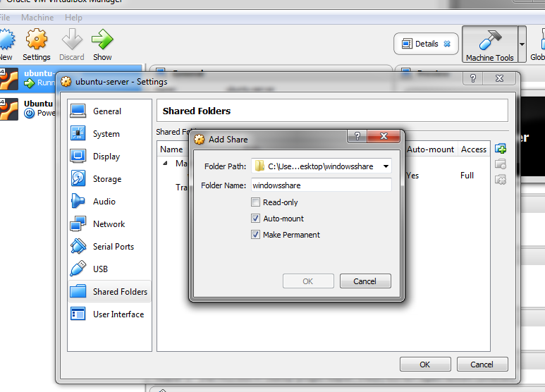Open the User Interface category
This screenshot has width=545, height=392.
(109, 314)
